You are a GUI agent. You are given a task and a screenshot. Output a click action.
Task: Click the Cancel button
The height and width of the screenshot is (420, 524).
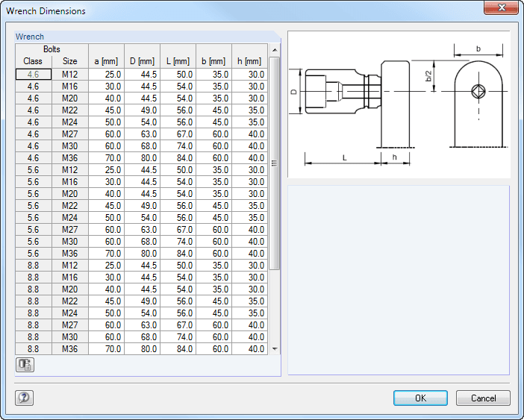tap(483, 398)
